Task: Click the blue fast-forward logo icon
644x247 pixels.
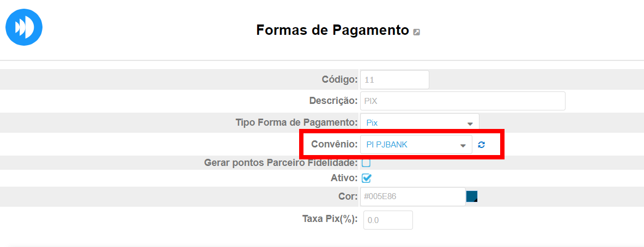Action: (24, 27)
